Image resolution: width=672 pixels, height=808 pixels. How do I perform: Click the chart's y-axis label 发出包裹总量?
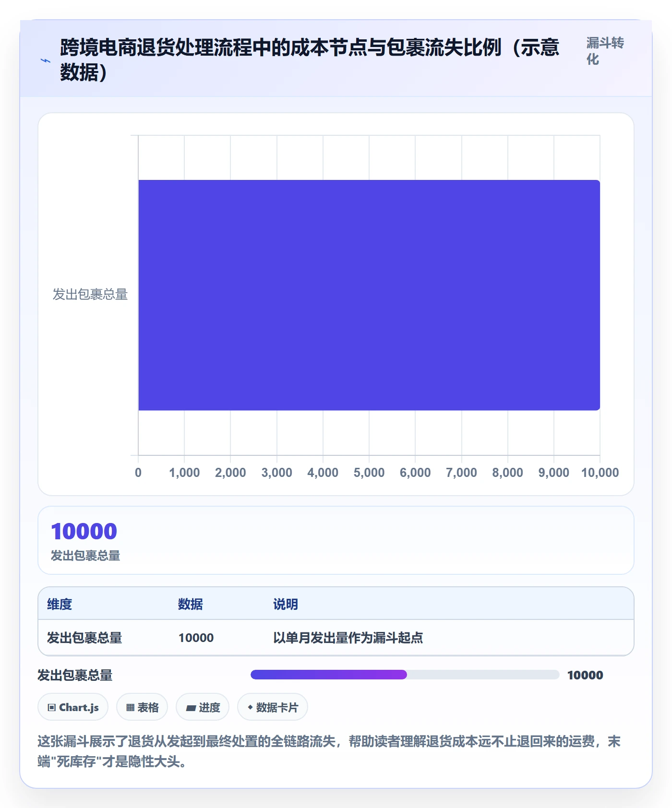click(x=90, y=294)
